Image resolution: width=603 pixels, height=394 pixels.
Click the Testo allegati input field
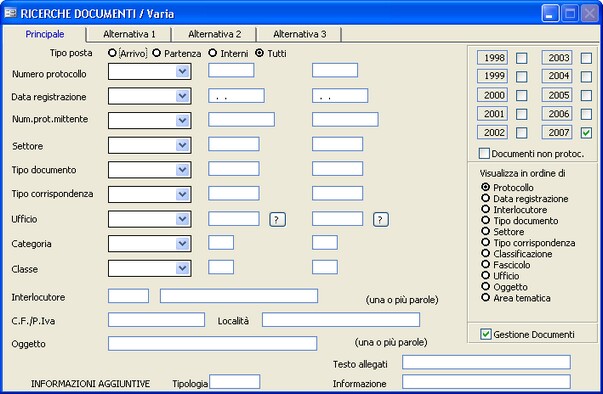(x=486, y=362)
